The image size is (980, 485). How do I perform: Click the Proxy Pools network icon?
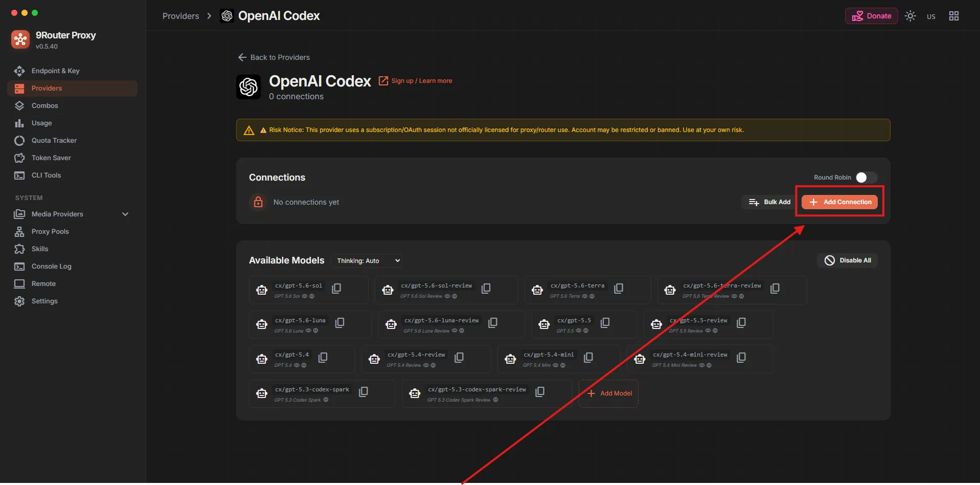pyautogui.click(x=19, y=232)
